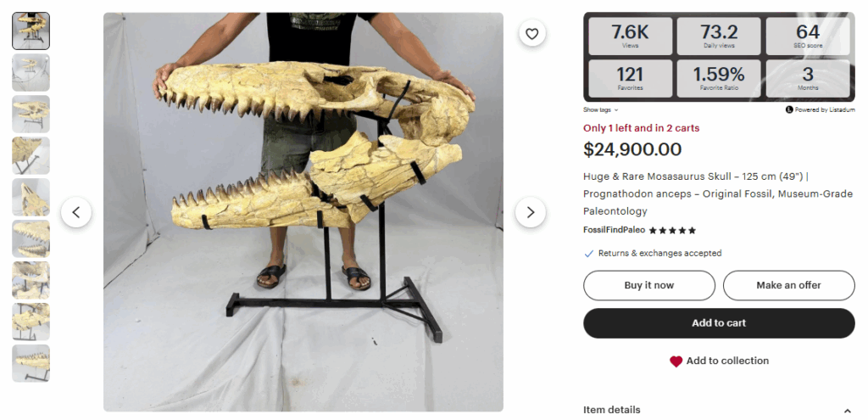Click the 64 SEO score tile
Viewport: 868px width, 420px height.
807,36
